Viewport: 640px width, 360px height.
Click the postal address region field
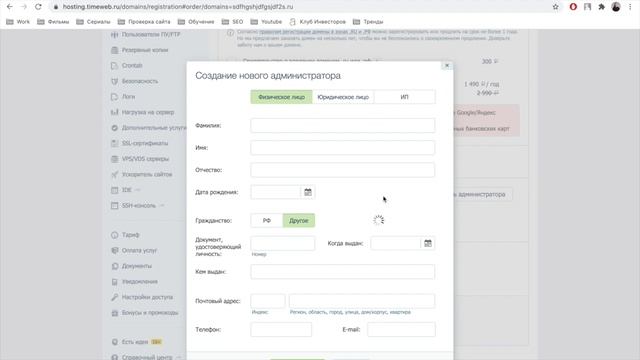(362, 301)
